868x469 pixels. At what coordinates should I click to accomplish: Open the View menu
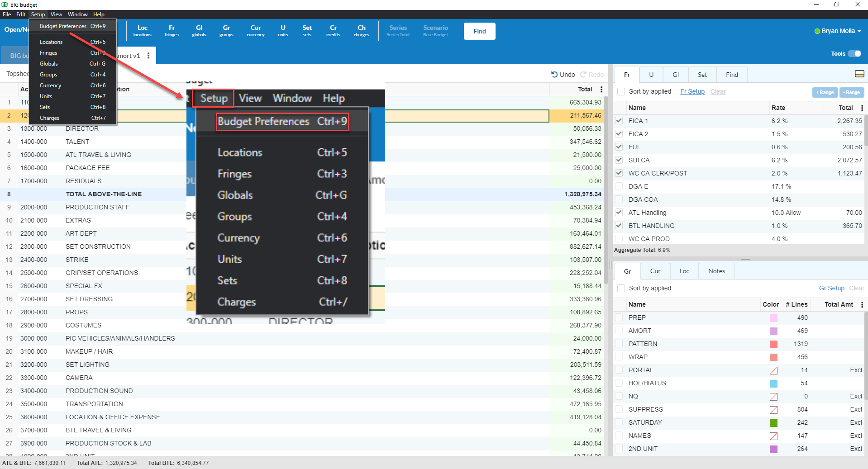pos(56,14)
